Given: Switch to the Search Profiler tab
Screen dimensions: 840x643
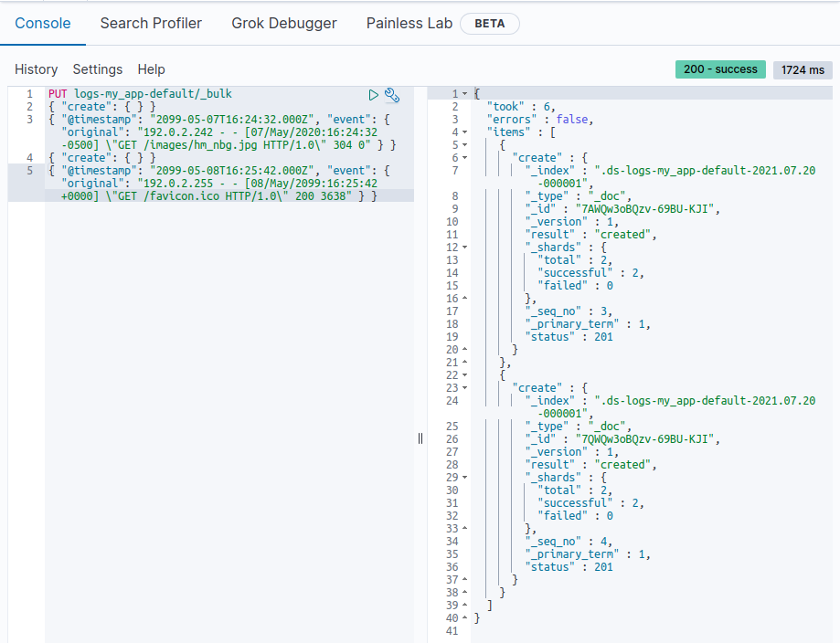Looking at the screenshot, I should [151, 23].
